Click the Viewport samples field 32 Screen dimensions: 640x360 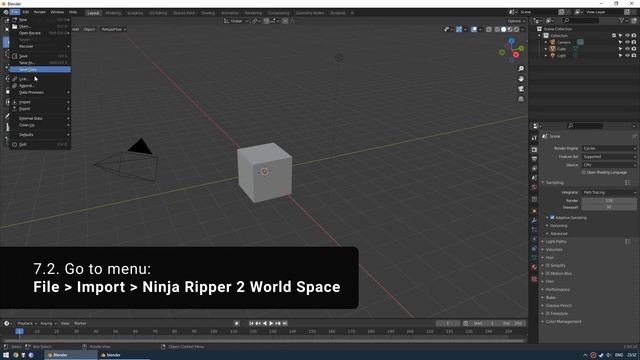[x=609, y=207]
